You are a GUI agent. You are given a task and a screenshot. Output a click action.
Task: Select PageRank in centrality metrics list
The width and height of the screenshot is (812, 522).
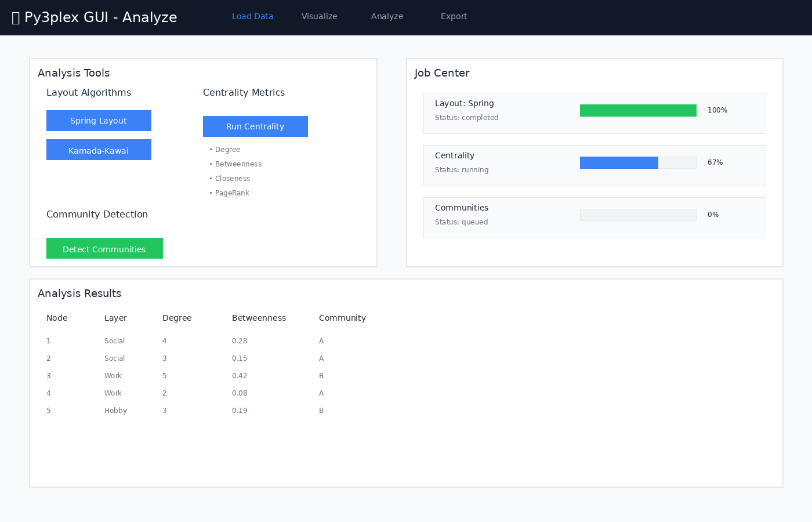(232, 193)
